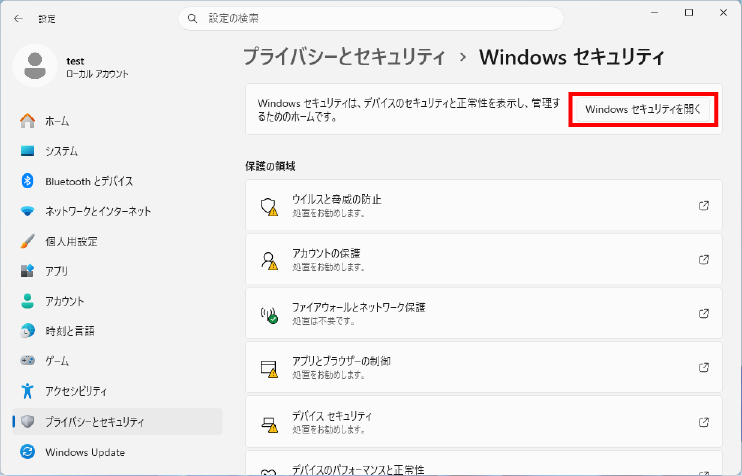The height and width of the screenshot is (476, 742).
Task: Open Windows Update in sidebar
Action: [x=117, y=452]
